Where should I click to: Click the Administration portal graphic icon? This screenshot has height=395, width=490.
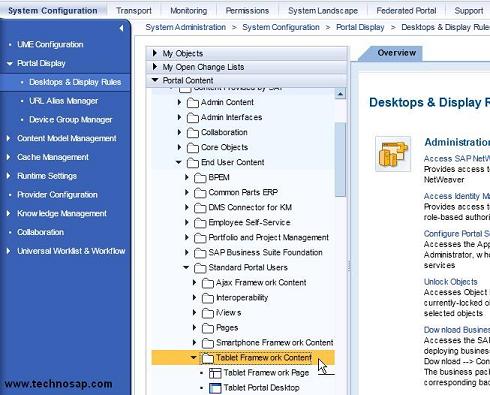click(x=393, y=154)
